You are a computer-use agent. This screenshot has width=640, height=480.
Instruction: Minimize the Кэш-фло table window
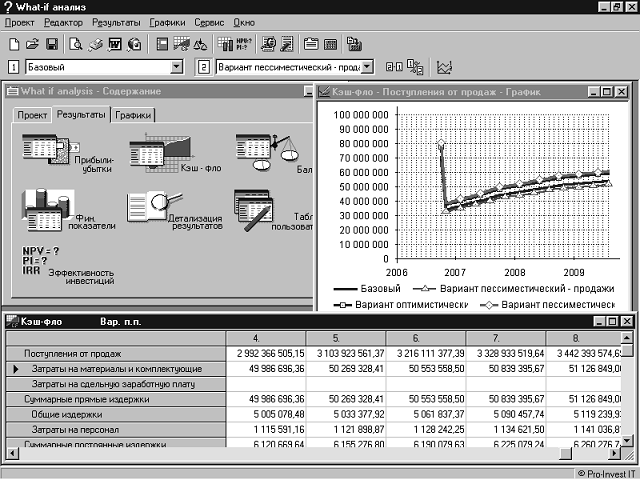click(x=599, y=322)
